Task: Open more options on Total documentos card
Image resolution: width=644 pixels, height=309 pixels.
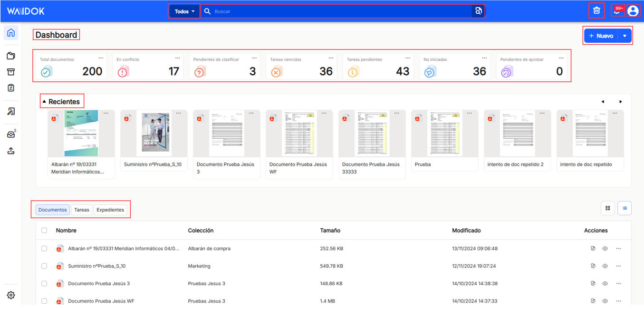Action: click(x=101, y=58)
